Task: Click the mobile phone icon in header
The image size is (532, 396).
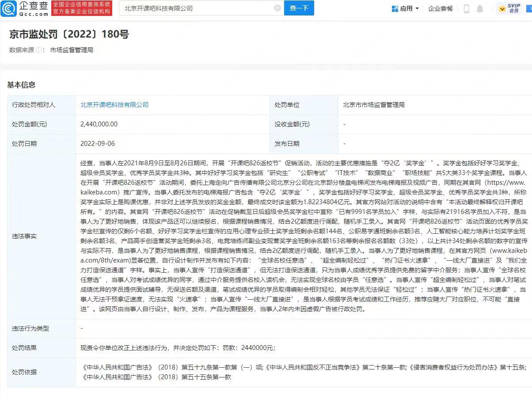Action: point(467,9)
